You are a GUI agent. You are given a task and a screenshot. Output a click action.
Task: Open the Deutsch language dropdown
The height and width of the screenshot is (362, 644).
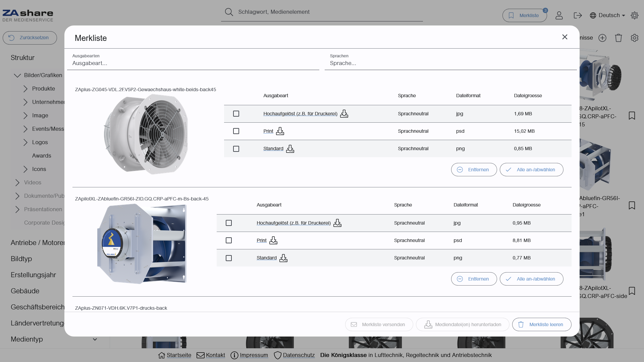pyautogui.click(x=608, y=15)
